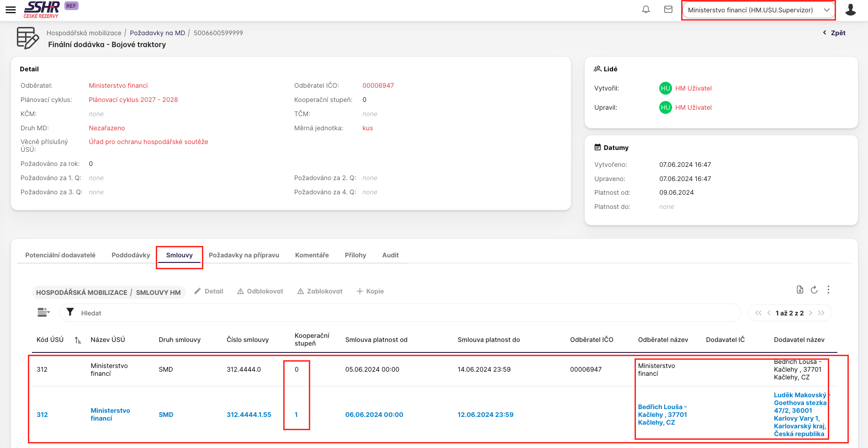Open notifications bell

click(646, 10)
